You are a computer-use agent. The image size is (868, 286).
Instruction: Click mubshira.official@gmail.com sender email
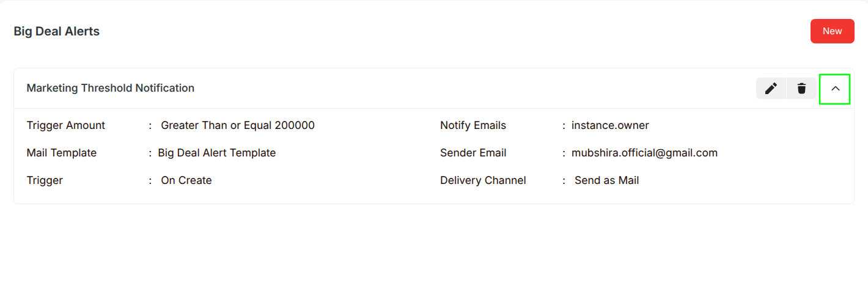tap(644, 153)
